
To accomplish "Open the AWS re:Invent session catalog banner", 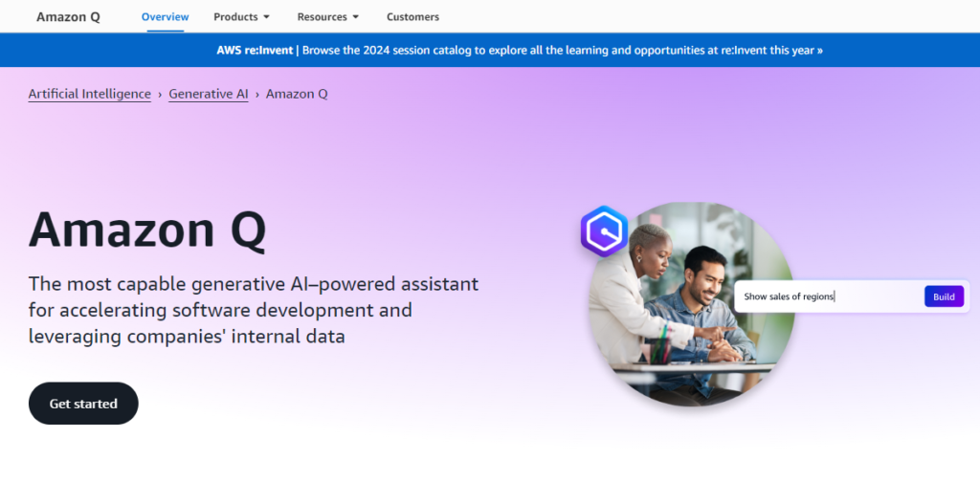I will [x=520, y=50].
